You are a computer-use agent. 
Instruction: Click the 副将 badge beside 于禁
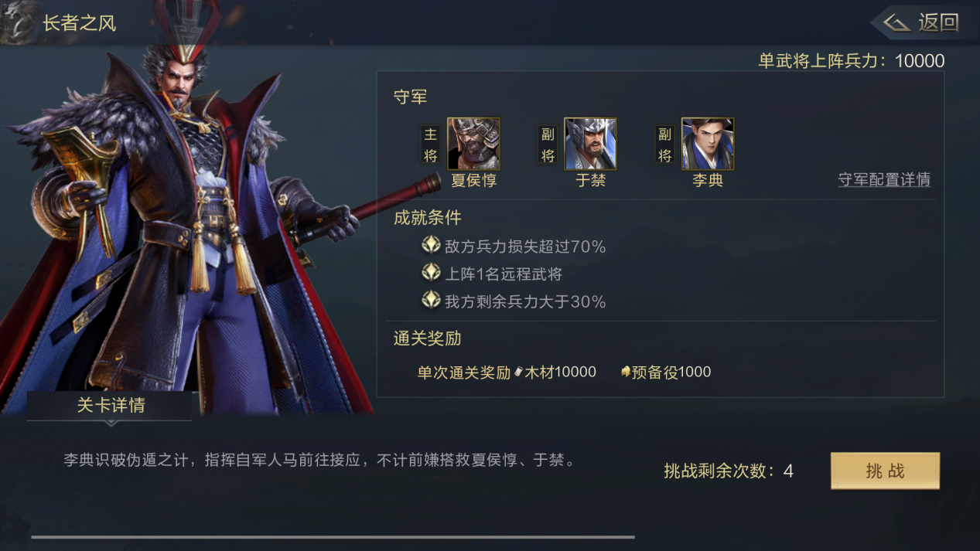[x=548, y=145]
